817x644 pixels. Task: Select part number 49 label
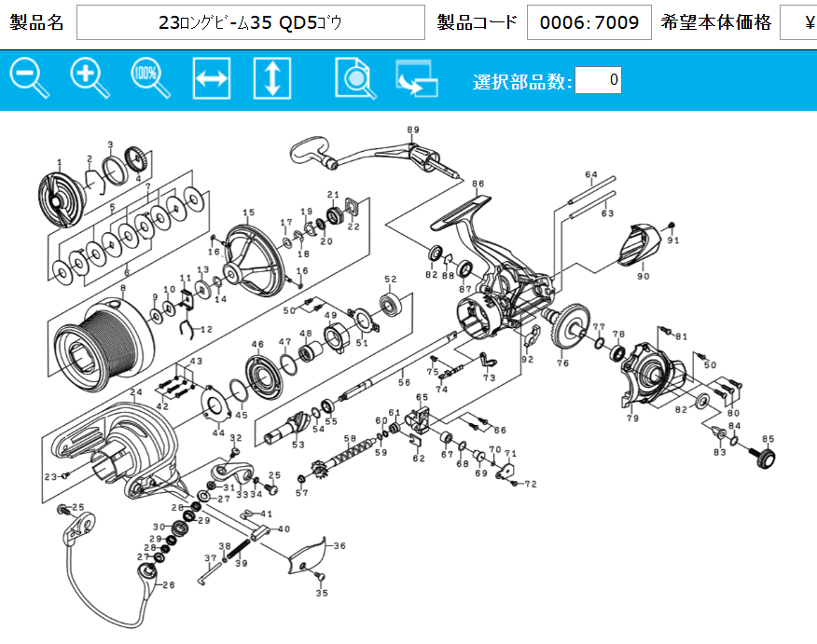click(x=331, y=316)
